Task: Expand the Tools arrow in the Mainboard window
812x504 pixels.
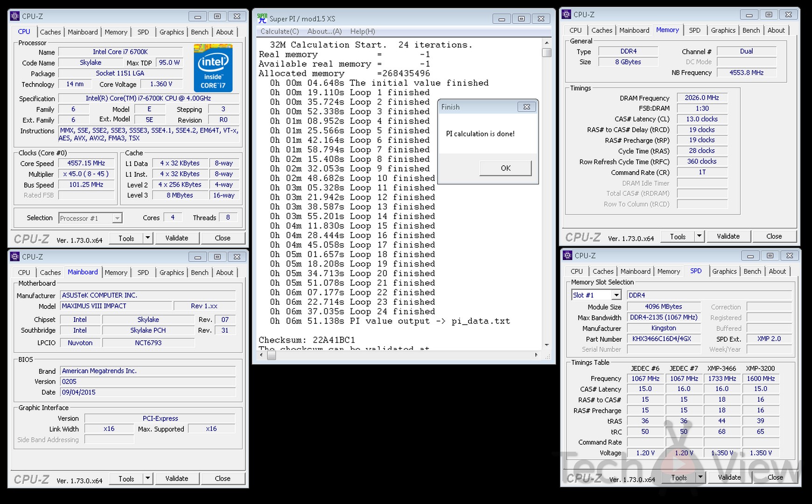Action: click(x=147, y=478)
